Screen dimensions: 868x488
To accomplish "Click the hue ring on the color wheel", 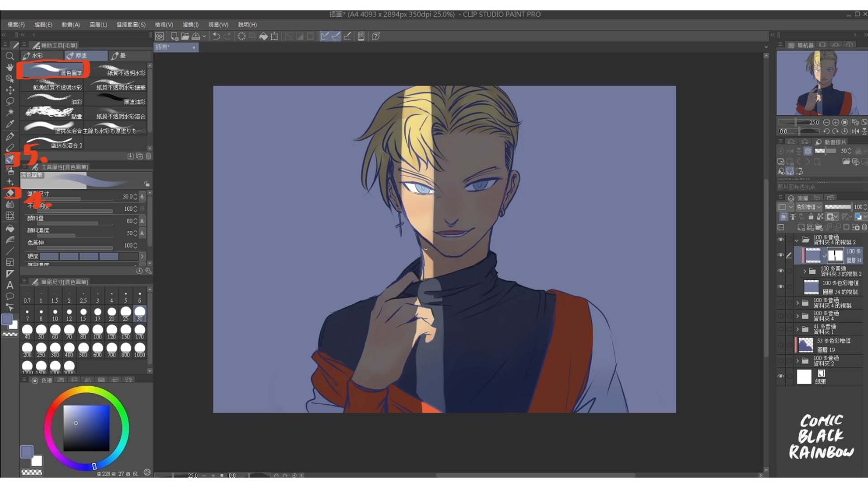I will pyautogui.click(x=126, y=427).
